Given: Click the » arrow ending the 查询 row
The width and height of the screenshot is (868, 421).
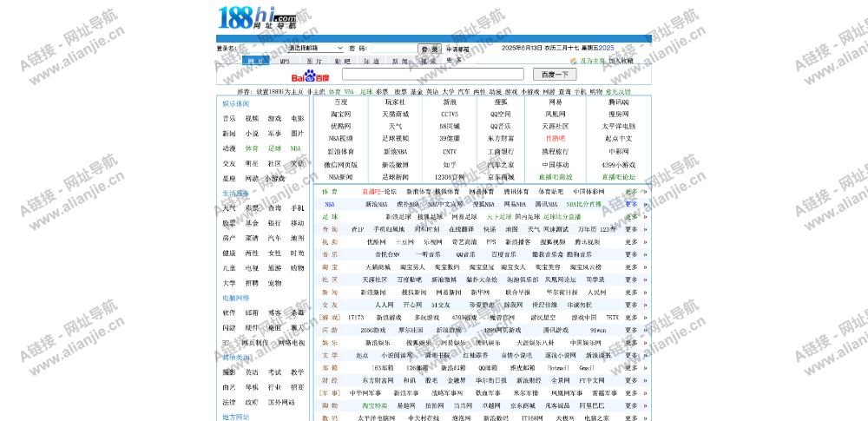Looking at the screenshot, I should (644, 229).
